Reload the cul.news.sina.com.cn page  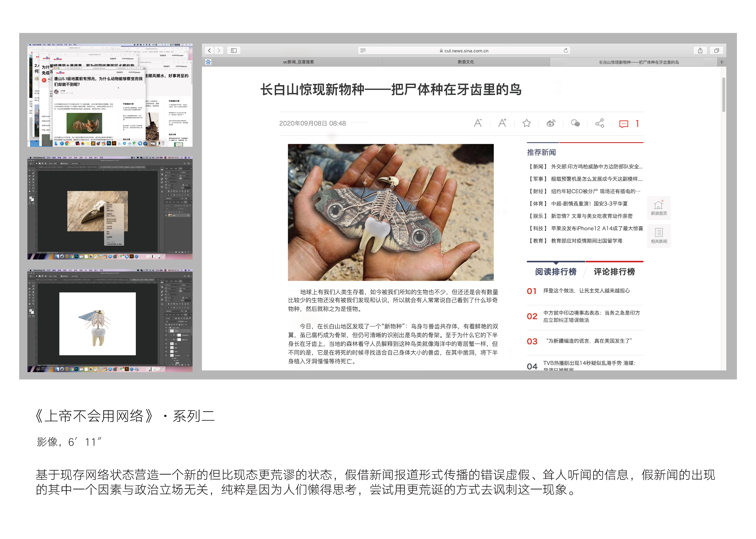coord(566,50)
